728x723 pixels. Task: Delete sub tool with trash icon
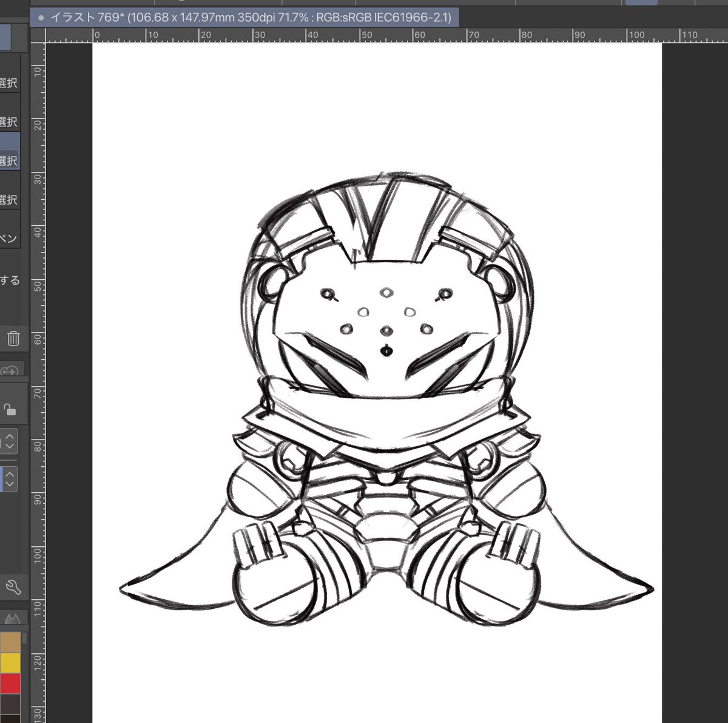(13, 338)
